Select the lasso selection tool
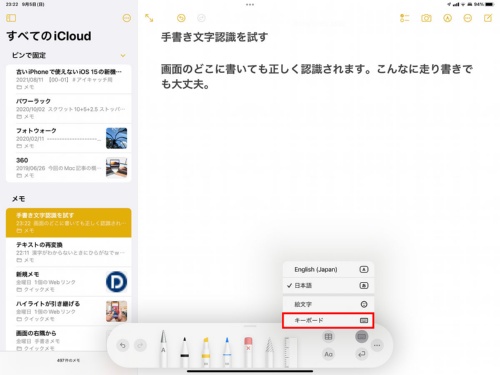Viewport: 500px width, 375px height. tap(269, 352)
